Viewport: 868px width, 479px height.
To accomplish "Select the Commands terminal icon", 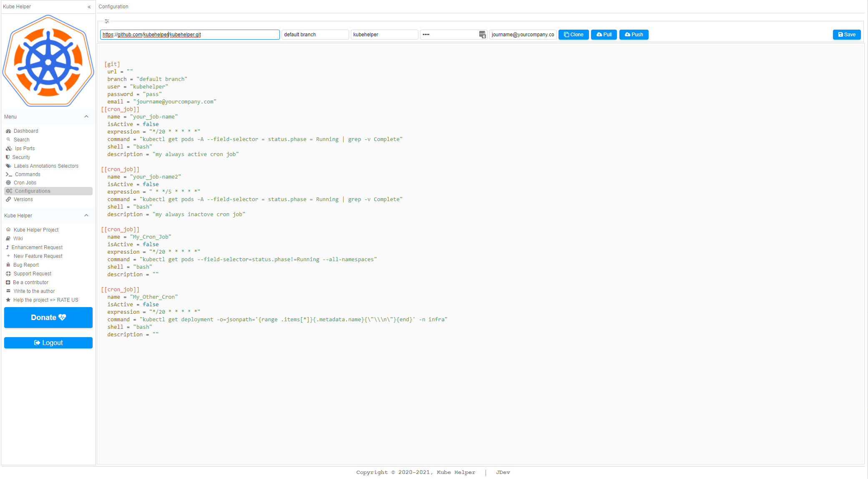I will coord(9,174).
